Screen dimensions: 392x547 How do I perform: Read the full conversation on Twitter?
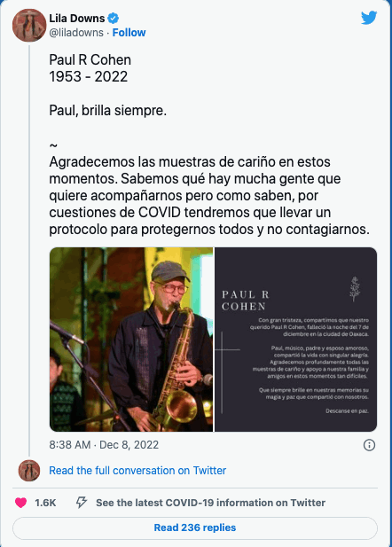pos(137,470)
